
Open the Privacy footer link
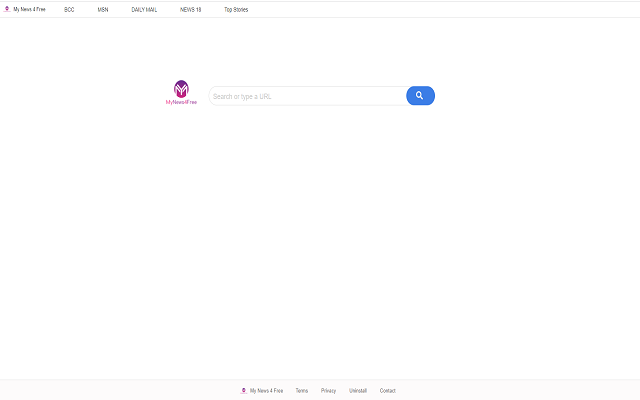pyautogui.click(x=328, y=391)
